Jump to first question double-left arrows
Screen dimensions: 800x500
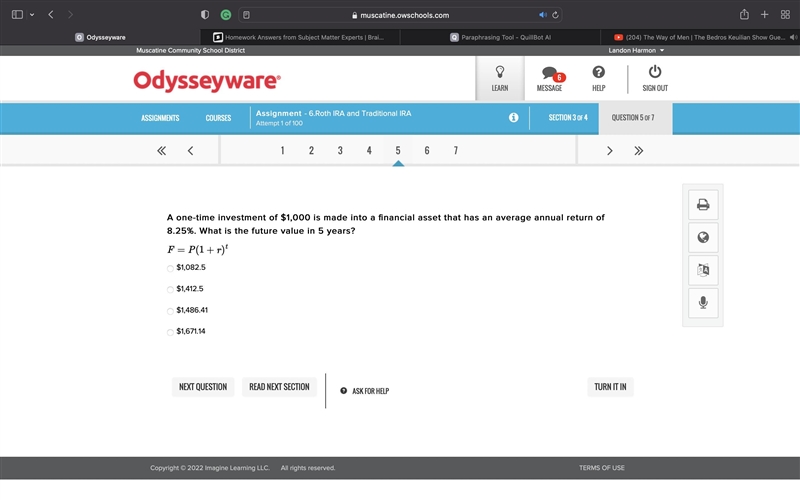click(x=161, y=151)
